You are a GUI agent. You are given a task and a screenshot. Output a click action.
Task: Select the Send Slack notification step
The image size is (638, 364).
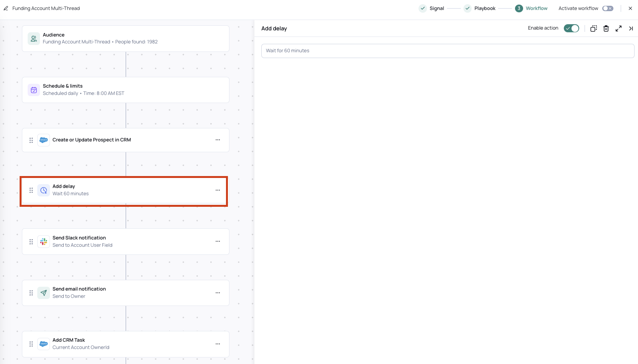coord(126,242)
